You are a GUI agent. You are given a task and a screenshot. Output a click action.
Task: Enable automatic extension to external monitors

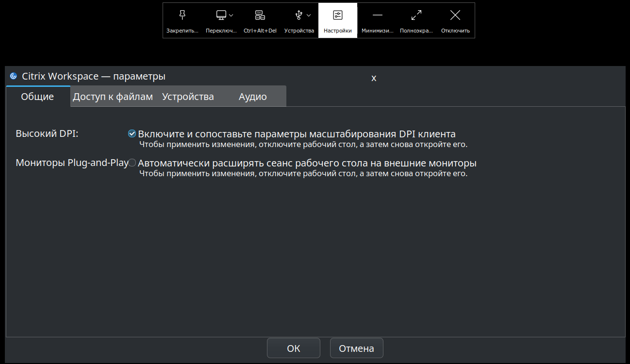[132, 163]
